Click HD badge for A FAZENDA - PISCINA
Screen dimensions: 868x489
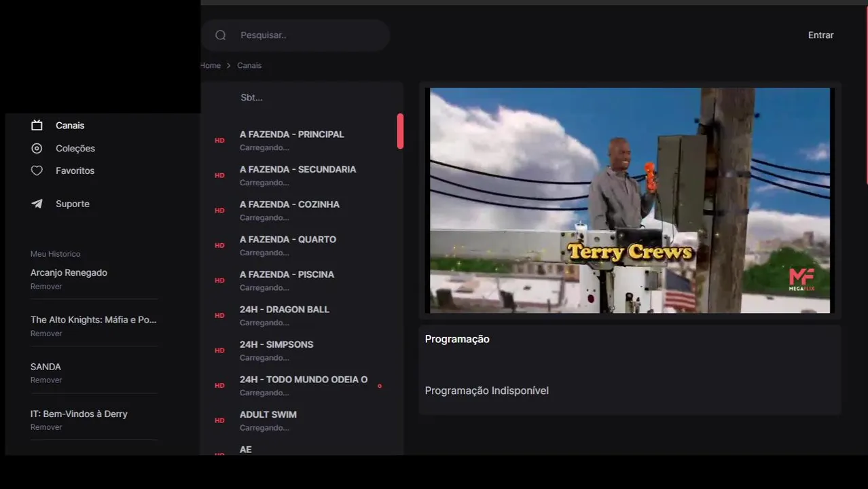point(219,280)
